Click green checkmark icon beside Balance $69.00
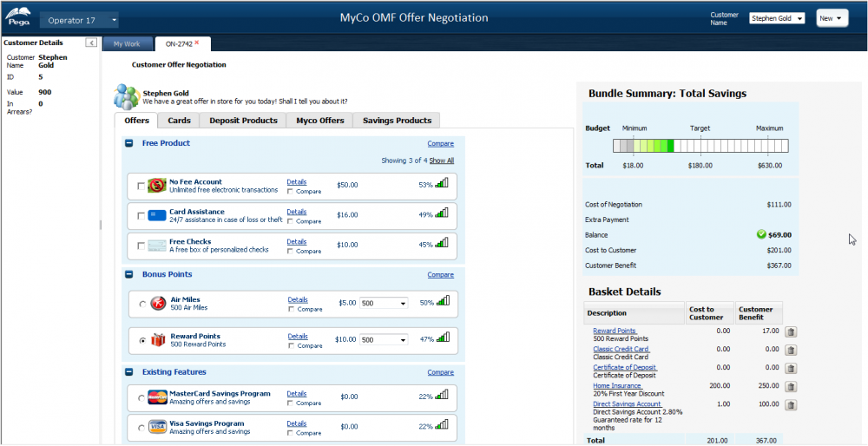The height and width of the screenshot is (446, 868). coord(761,234)
